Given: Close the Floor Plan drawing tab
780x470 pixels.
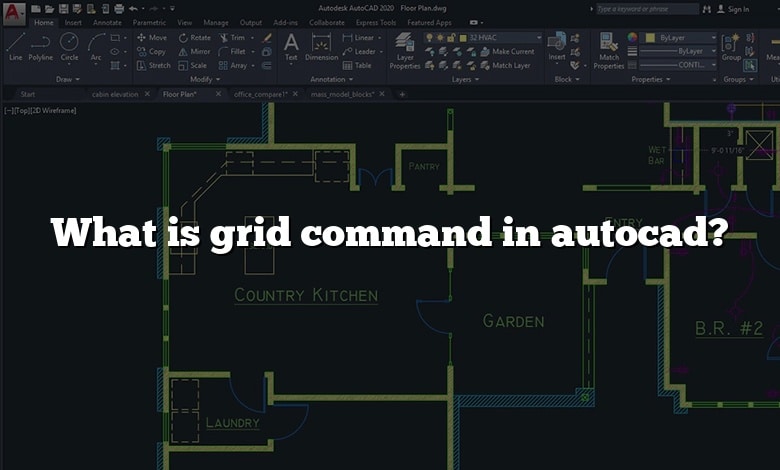Looking at the screenshot, I should (218, 94).
